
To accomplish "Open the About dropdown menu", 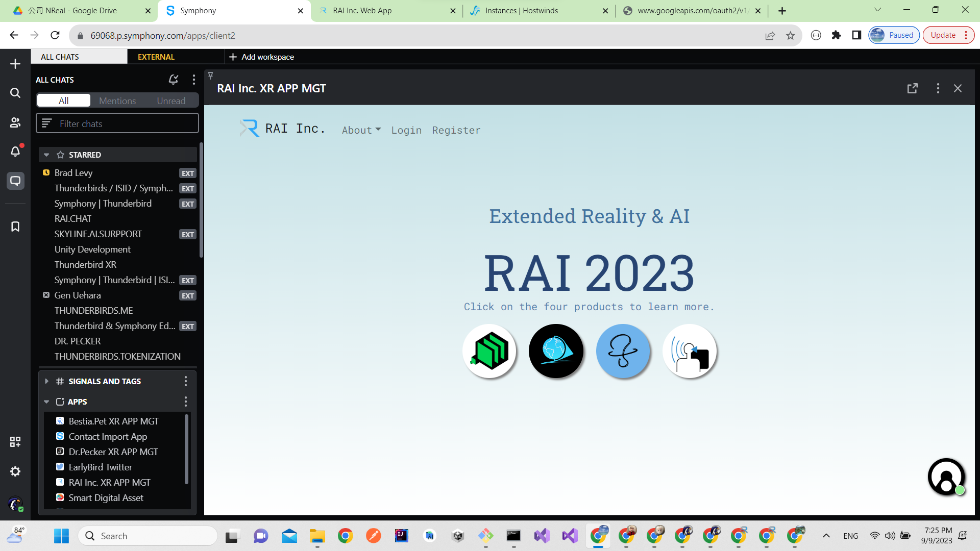I will (361, 130).
